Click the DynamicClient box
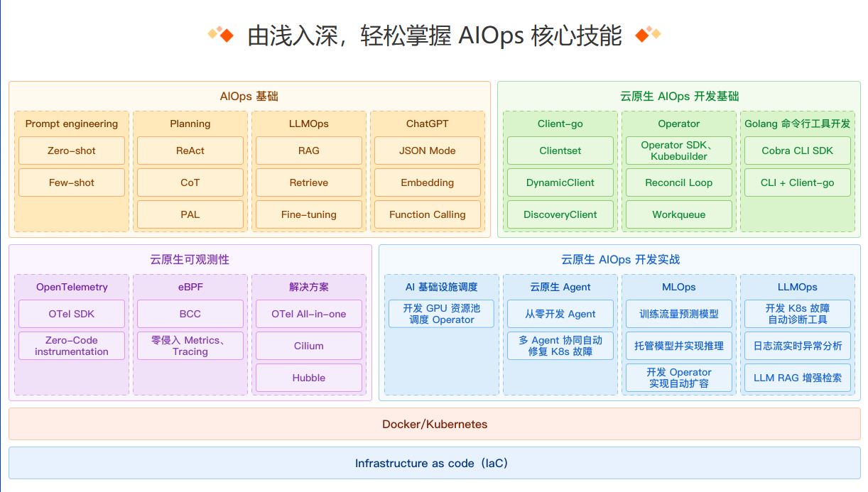The height and width of the screenshot is (492, 868). pyautogui.click(x=560, y=182)
